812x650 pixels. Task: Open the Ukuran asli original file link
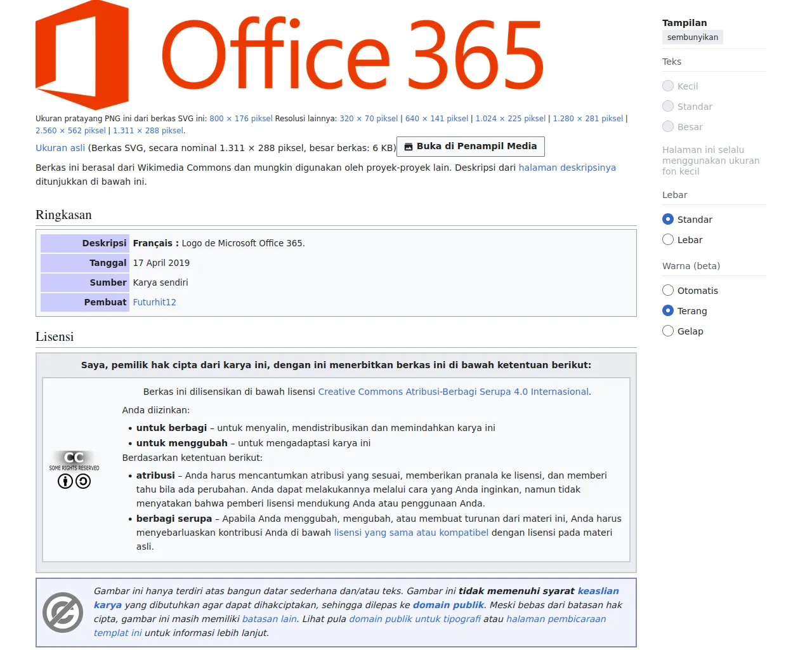pos(60,148)
